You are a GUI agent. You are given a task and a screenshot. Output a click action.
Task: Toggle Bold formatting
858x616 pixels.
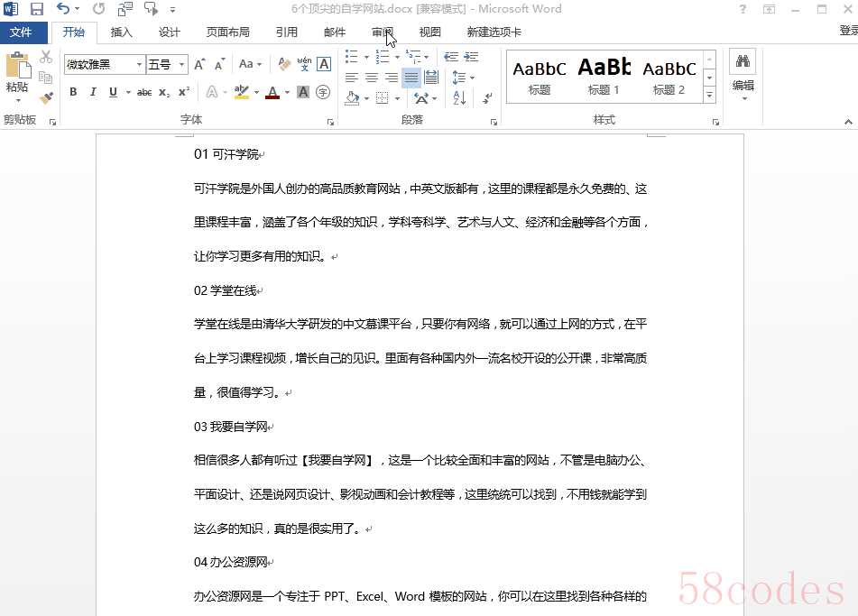tap(73, 93)
